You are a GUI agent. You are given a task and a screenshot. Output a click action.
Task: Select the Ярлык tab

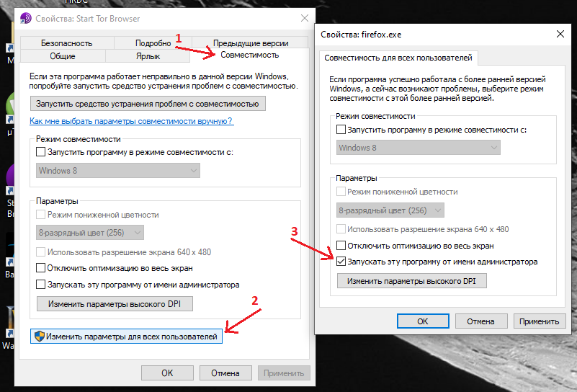click(x=148, y=56)
